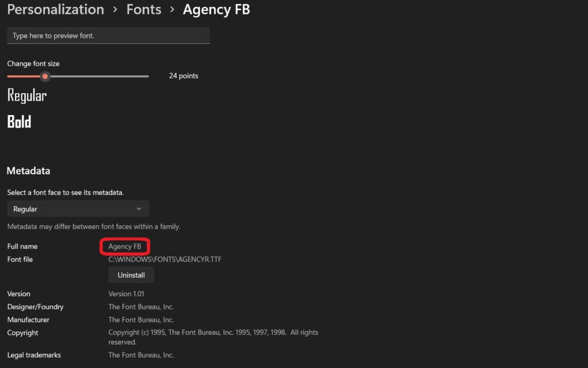Return to the Fonts list page
588x368 pixels.
click(144, 9)
